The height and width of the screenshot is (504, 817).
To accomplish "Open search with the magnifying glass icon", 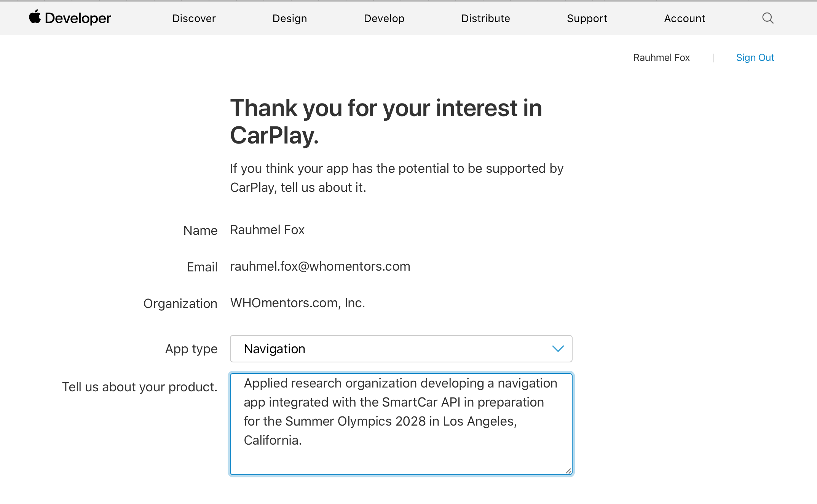I will click(x=768, y=18).
